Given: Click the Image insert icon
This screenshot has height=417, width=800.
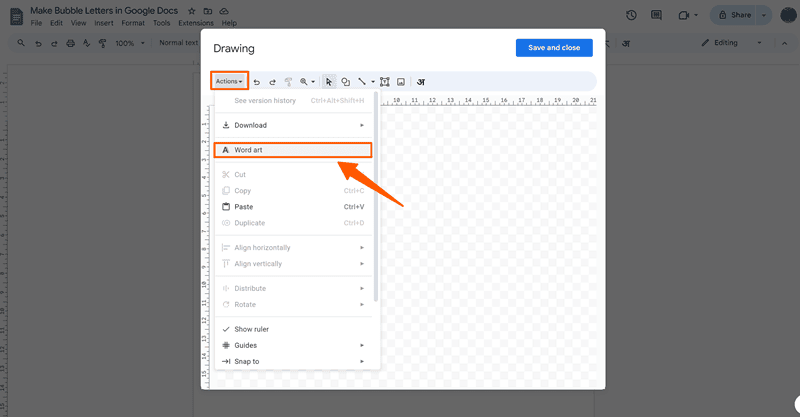Looking at the screenshot, I should [401, 81].
